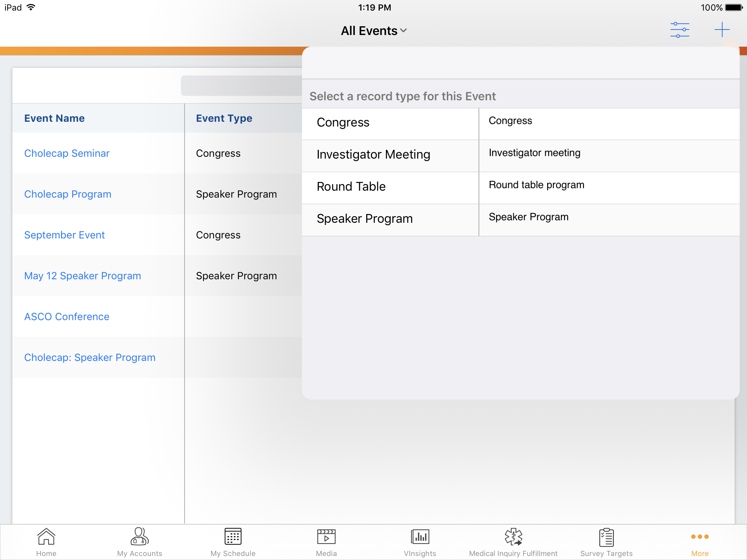Image resolution: width=747 pixels, height=560 pixels.
Task: Select Congress record type
Action: coord(343,123)
